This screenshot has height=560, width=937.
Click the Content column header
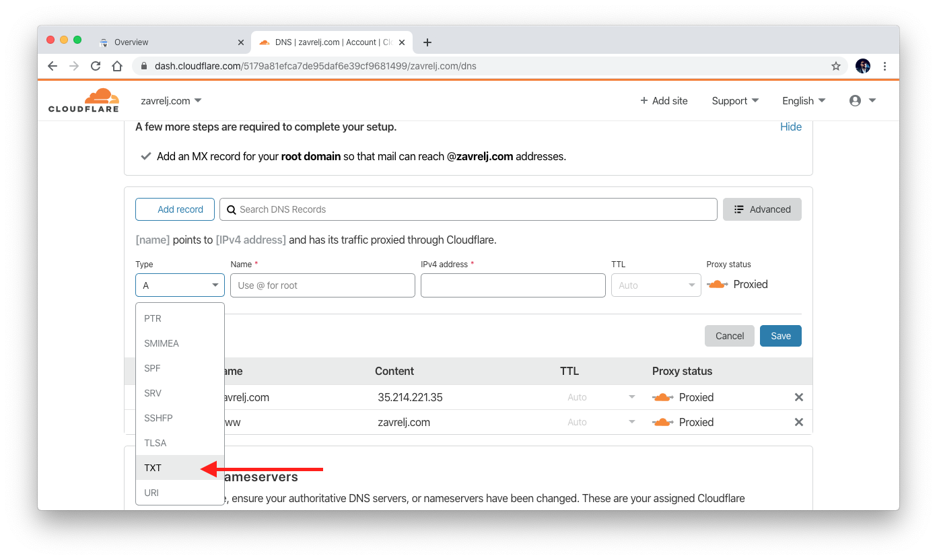pos(394,371)
